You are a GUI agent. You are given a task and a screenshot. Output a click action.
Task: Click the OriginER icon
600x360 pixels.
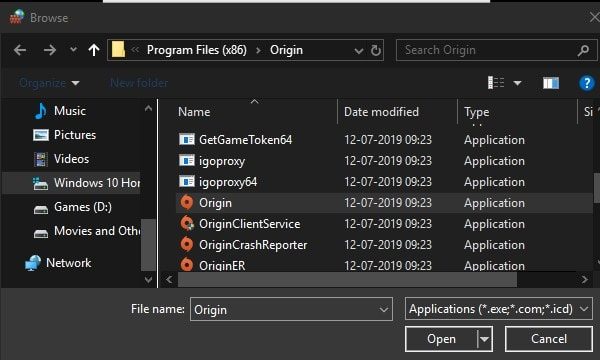(x=187, y=264)
